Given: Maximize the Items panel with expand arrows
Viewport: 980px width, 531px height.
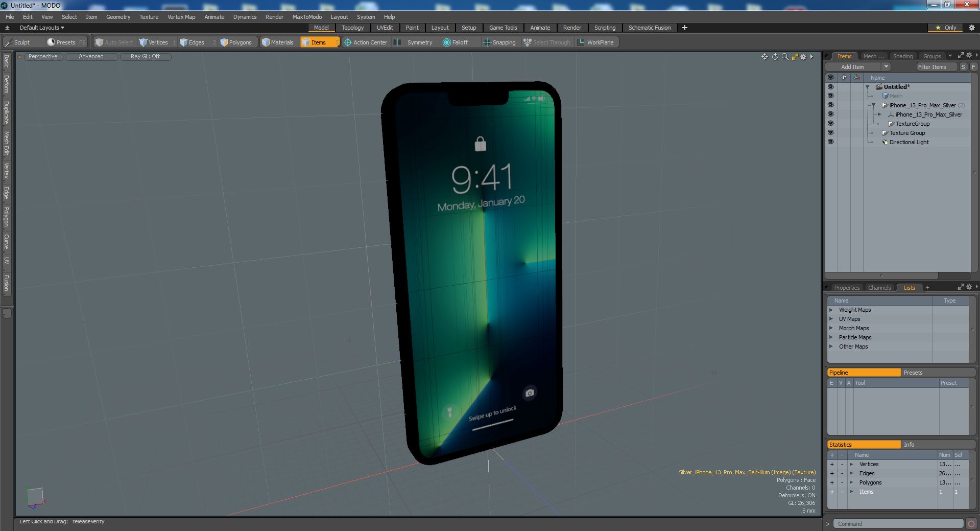Looking at the screenshot, I should click(961, 56).
